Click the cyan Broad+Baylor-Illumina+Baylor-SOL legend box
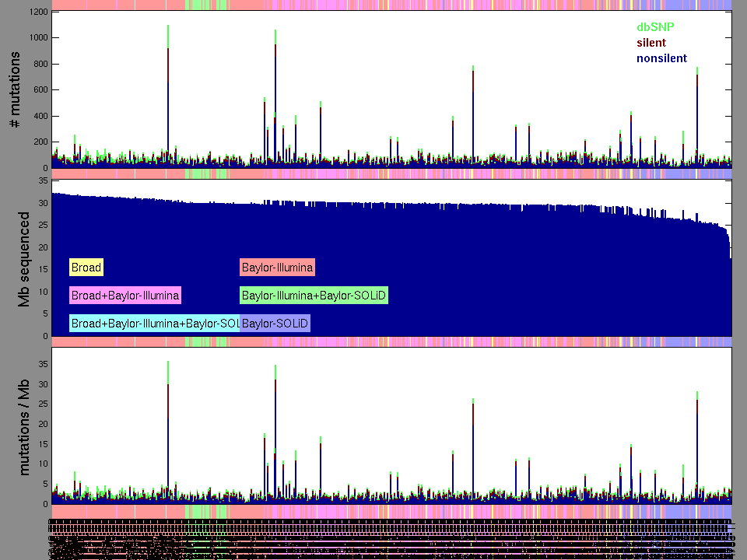Screen dimensions: 747x560 pos(154,323)
